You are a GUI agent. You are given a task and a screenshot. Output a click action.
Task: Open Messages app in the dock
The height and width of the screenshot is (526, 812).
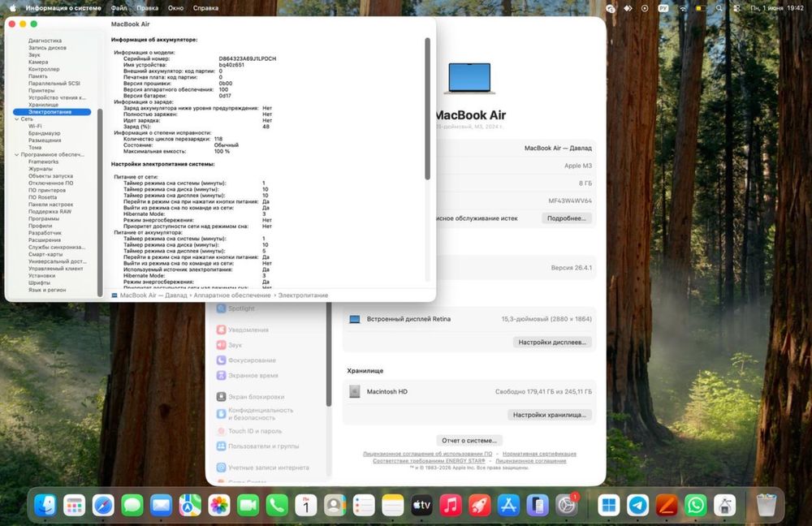[132, 505]
